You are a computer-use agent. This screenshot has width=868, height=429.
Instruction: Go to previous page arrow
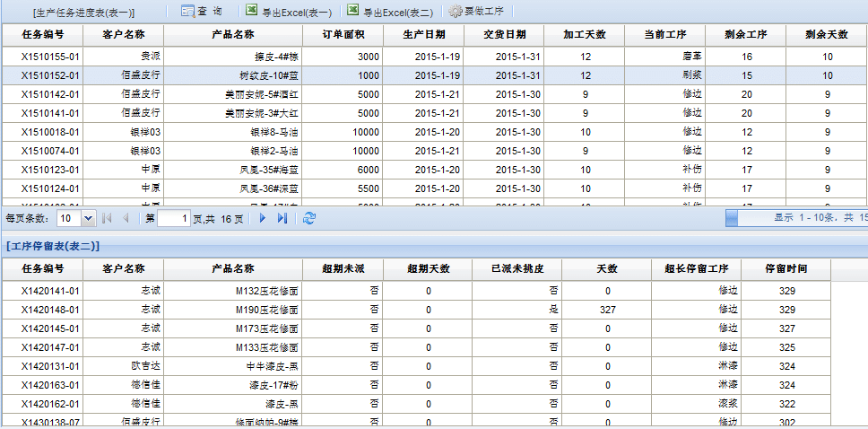coord(126,218)
